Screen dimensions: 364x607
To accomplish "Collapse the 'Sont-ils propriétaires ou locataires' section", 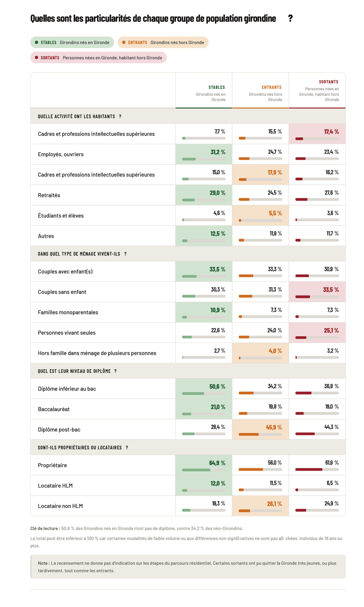I will 188,447.
